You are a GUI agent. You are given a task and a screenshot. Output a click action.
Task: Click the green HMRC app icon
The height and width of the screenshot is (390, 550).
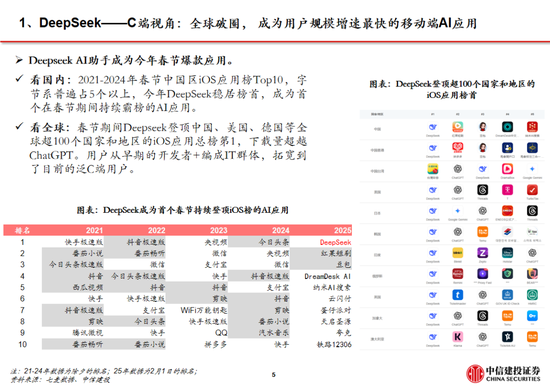pyautogui.click(x=532, y=295)
